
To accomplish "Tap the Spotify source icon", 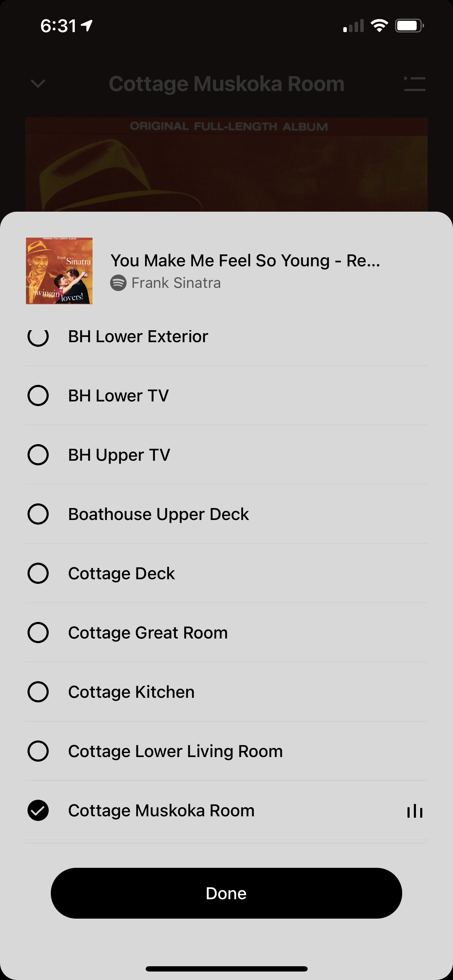I will [118, 283].
